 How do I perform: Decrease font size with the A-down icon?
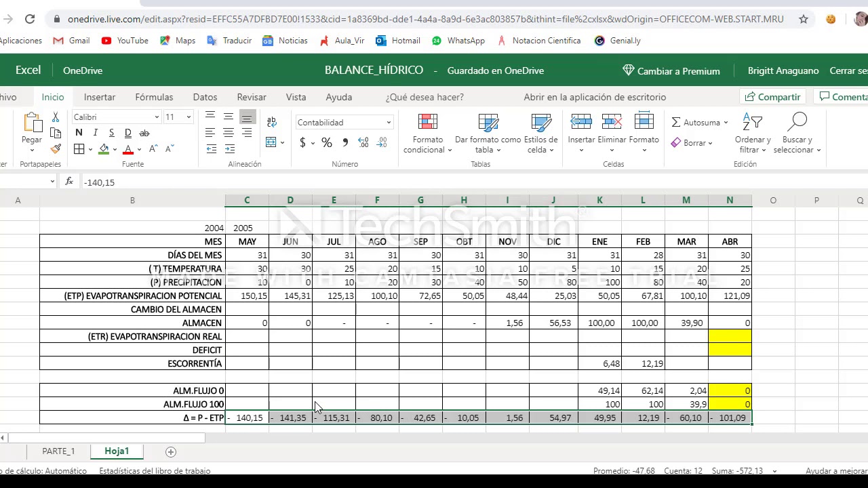pyautogui.click(x=170, y=148)
